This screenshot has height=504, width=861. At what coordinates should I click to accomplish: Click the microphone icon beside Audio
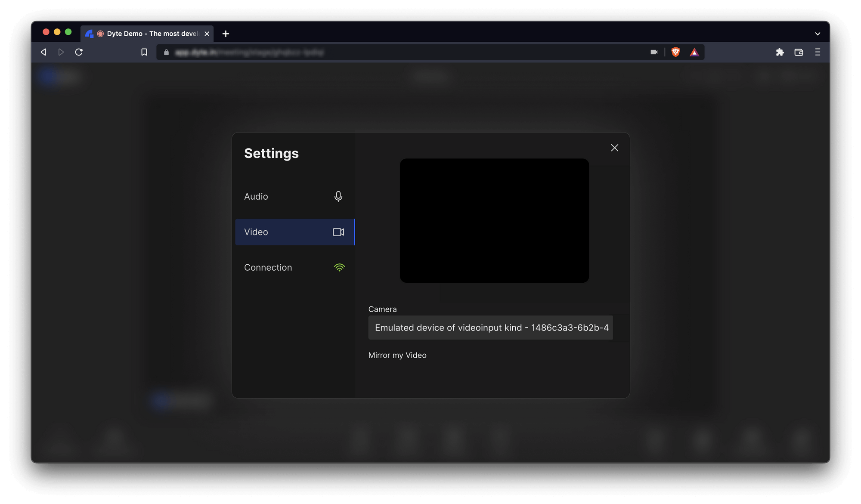[x=338, y=196]
